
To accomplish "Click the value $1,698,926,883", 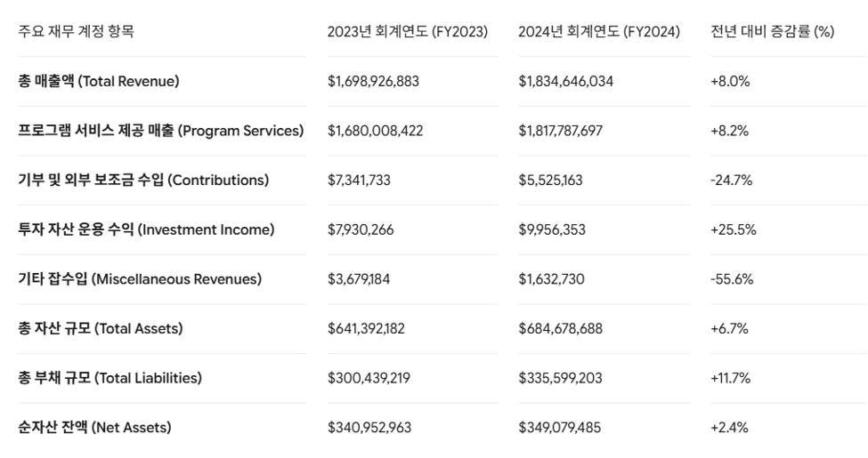I will 373,81.
